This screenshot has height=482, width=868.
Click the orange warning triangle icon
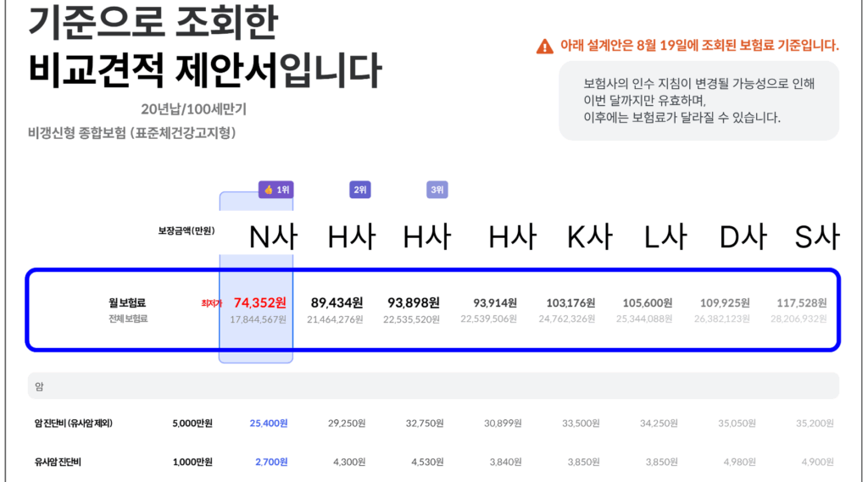(x=544, y=47)
